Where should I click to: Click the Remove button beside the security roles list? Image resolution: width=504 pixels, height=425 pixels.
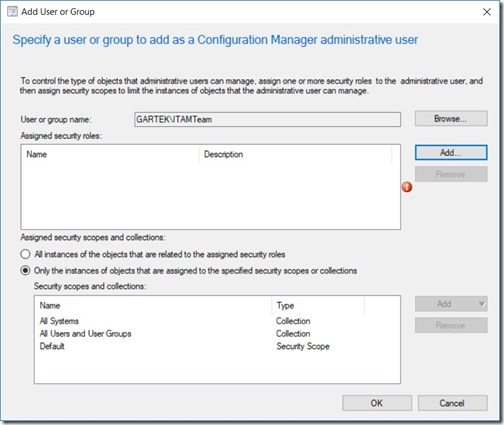451,174
